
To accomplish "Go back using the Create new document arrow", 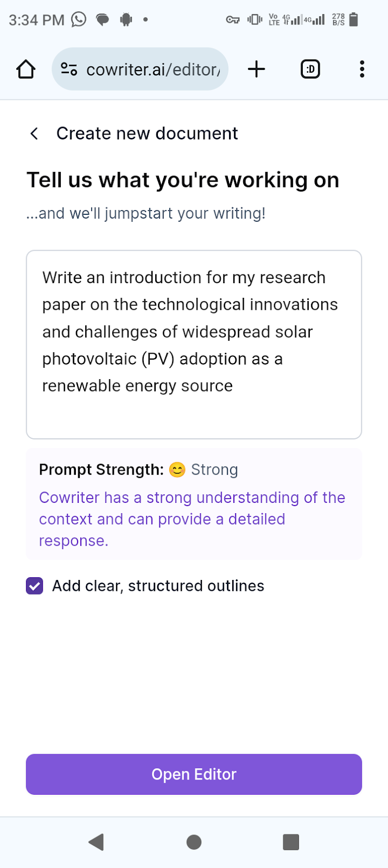I will click(x=34, y=133).
